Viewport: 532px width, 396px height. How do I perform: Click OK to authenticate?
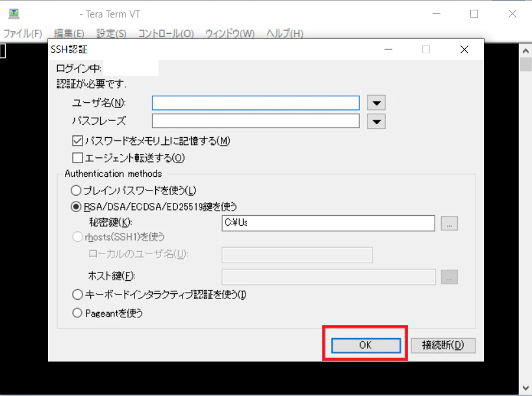tap(366, 345)
